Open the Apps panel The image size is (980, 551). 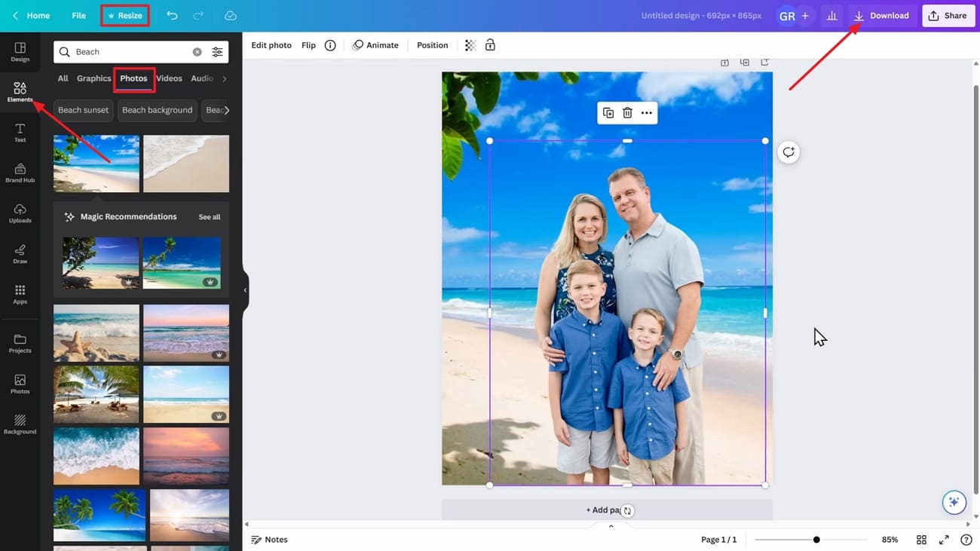(20, 294)
